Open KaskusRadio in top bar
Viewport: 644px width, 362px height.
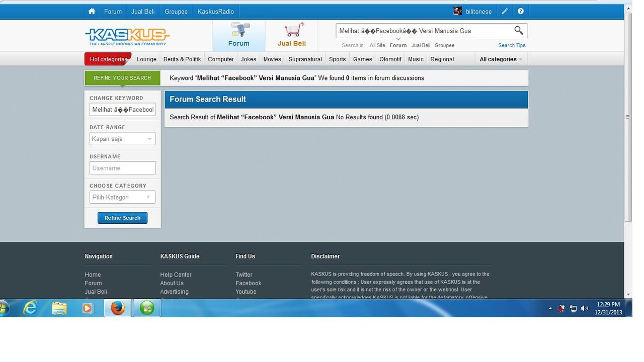point(215,11)
